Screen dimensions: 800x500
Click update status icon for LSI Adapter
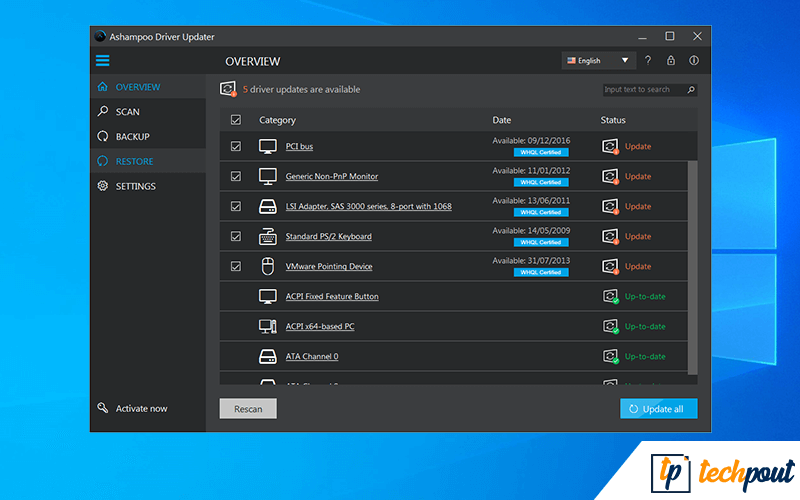coord(610,207)
